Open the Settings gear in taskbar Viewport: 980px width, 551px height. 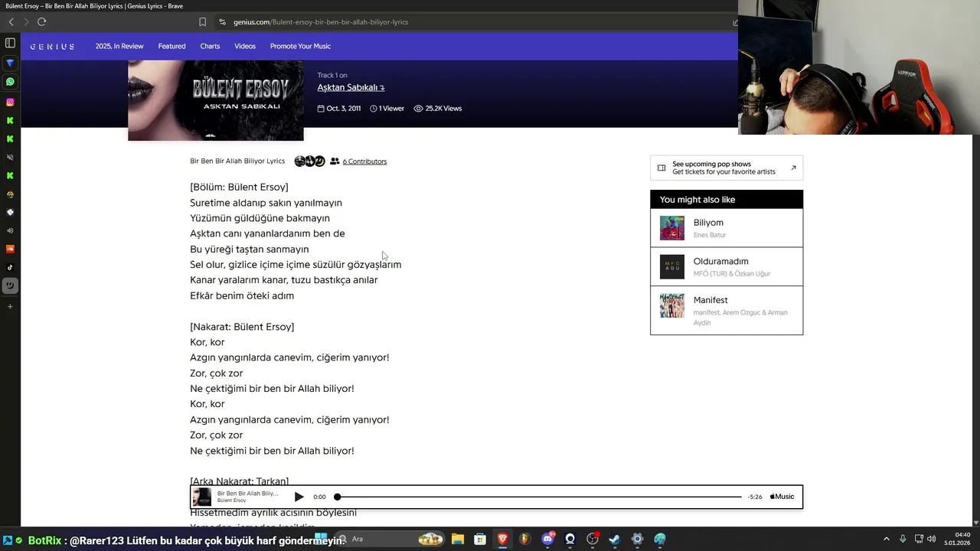coord(637,539)
